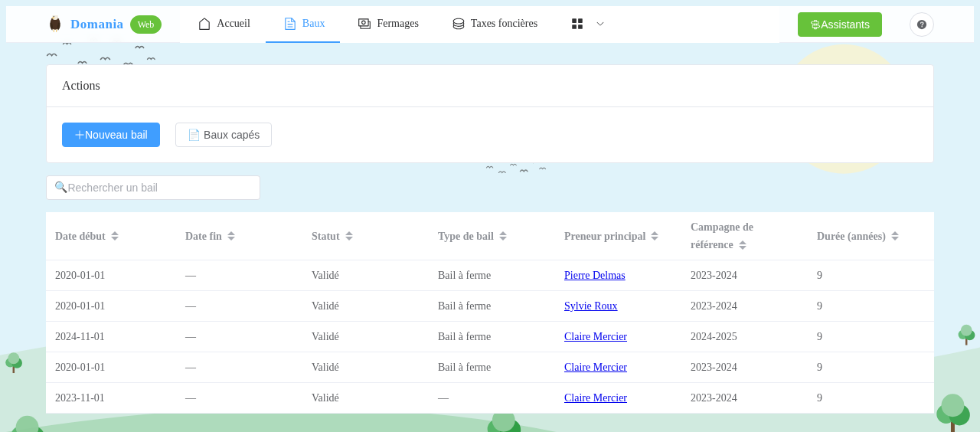980x432 pixels.
Task: Click the grid apps icon in navbar
Action: pos(577,24)
